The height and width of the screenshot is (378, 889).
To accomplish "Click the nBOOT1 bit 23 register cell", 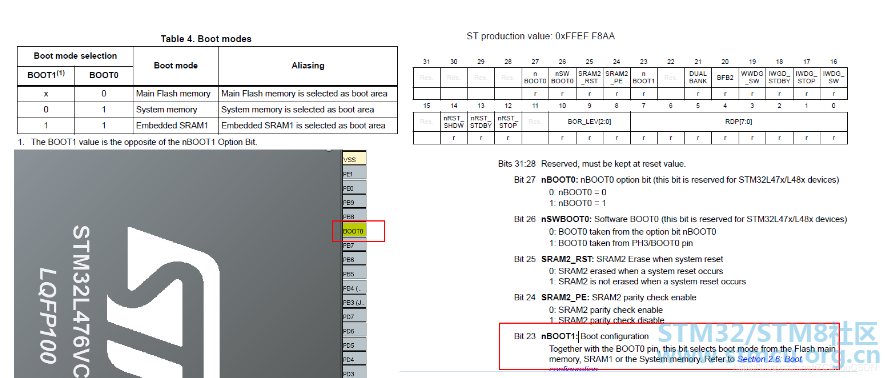I will pos(644,78).
